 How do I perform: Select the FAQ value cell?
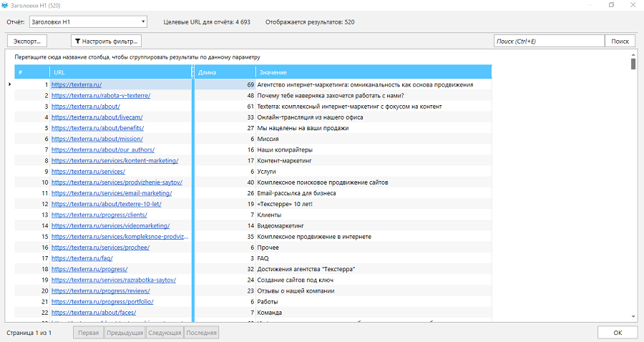[x=374, y=258]
